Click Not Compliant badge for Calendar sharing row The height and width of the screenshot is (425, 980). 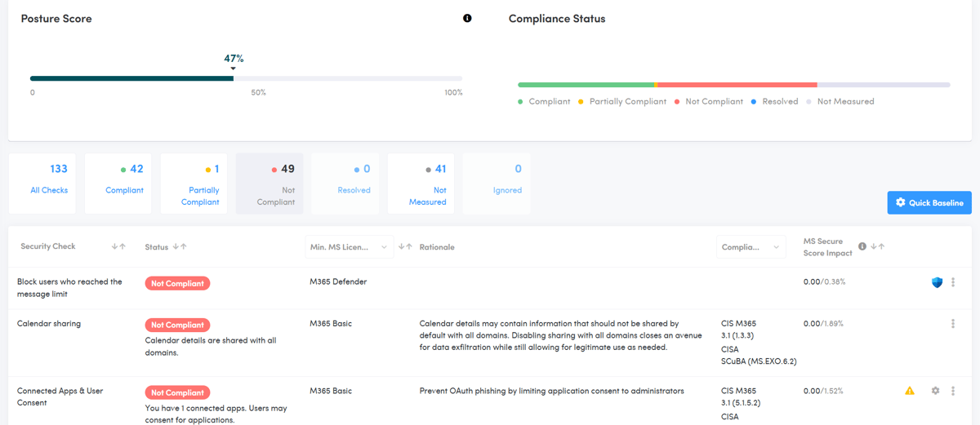point(177,325)
